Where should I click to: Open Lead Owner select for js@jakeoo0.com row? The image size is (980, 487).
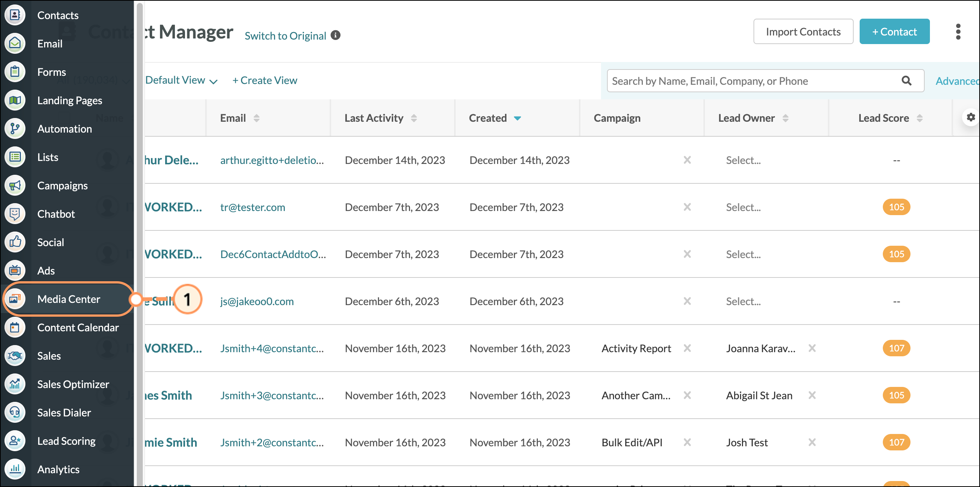[x=743, y=301]
